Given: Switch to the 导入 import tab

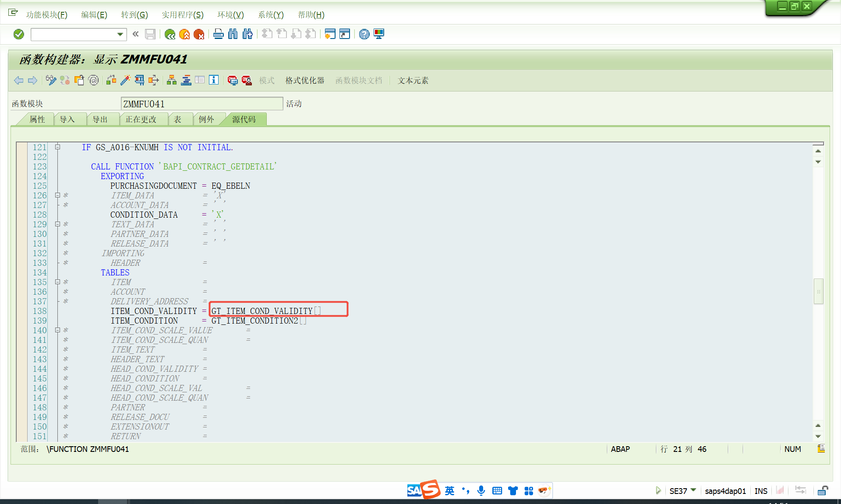Looking at the screenshot, I should tap(67, 120).
